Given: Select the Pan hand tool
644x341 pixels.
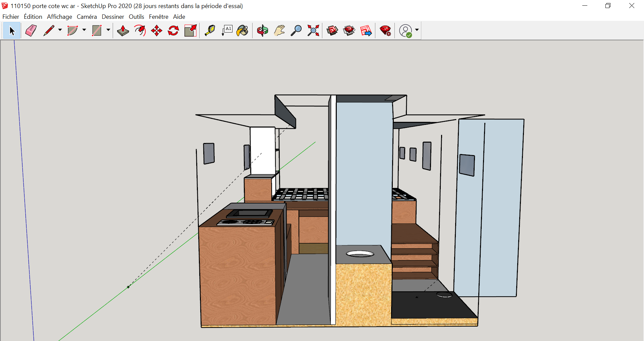Looking at the screenshot, I should click(x=279, y=31).
